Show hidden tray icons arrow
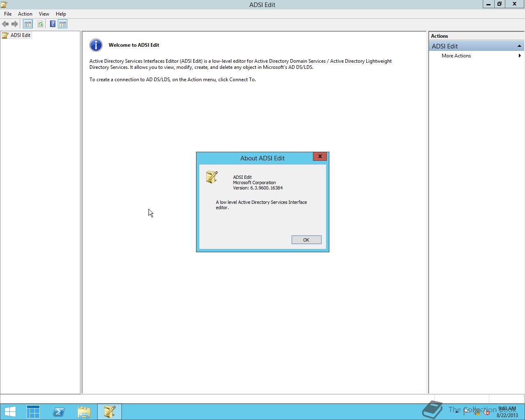The height and width of the screenshot is (420, 525). coord(457,412)
